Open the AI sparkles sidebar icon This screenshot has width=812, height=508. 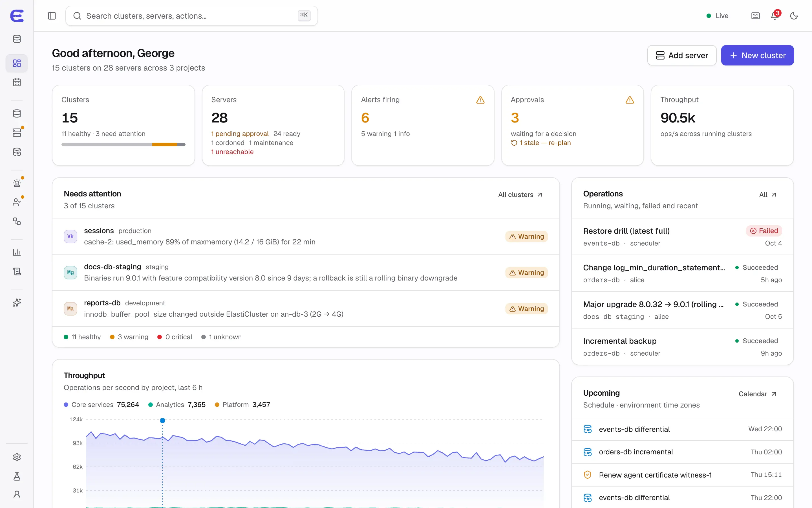17,303
